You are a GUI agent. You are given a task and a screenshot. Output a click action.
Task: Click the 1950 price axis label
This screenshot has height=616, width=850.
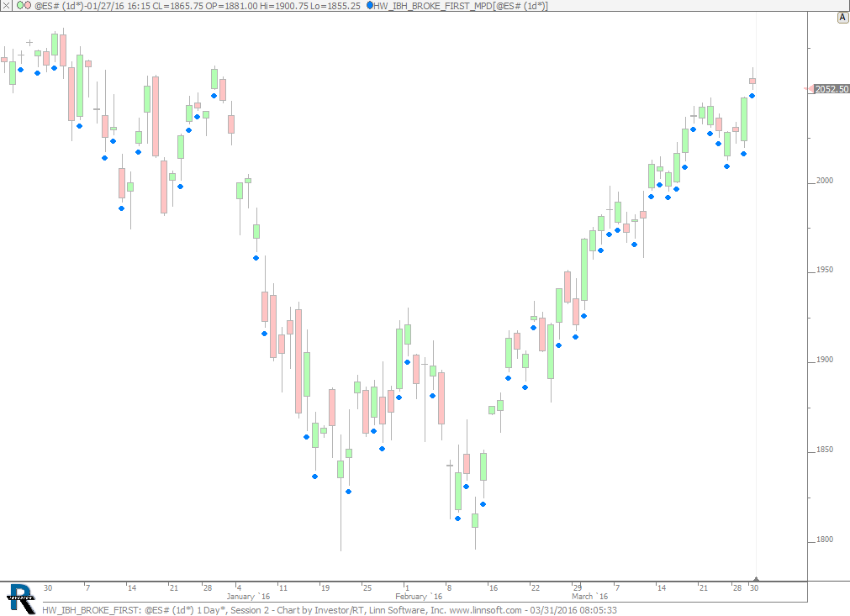[x=825, y=270]
